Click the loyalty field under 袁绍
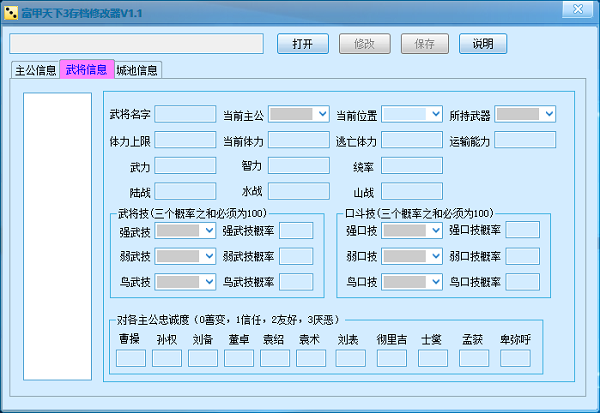Viewport: 600px width, 413px height. (x=275, y=358)
